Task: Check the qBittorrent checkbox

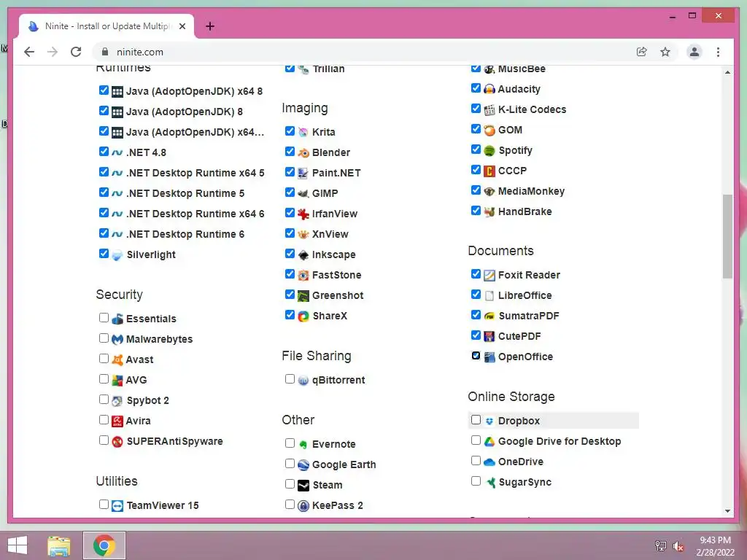Action: click(x=290, y=379)
